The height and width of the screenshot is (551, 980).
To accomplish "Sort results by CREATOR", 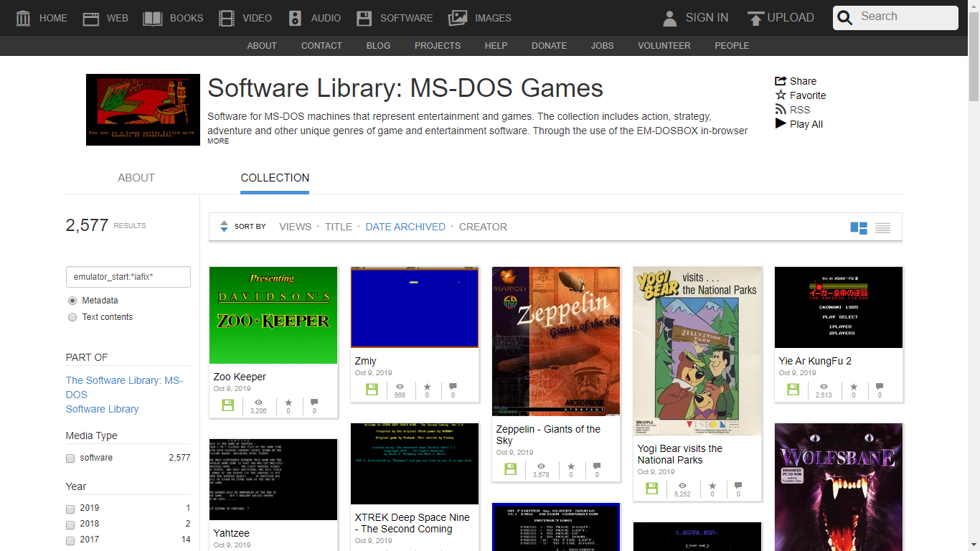I will [483, 227].
